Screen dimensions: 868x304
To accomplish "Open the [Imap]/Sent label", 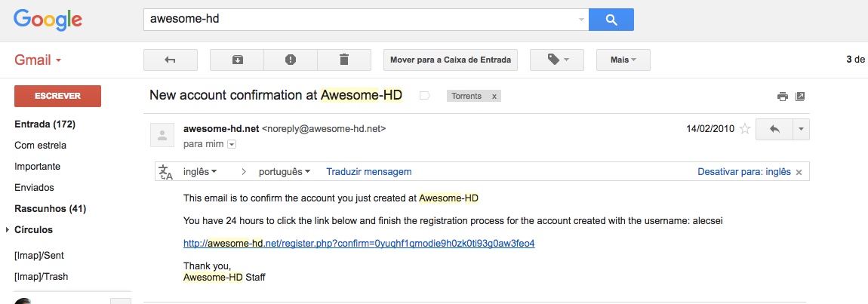I will pyautogui.click(x=39, y=255).
